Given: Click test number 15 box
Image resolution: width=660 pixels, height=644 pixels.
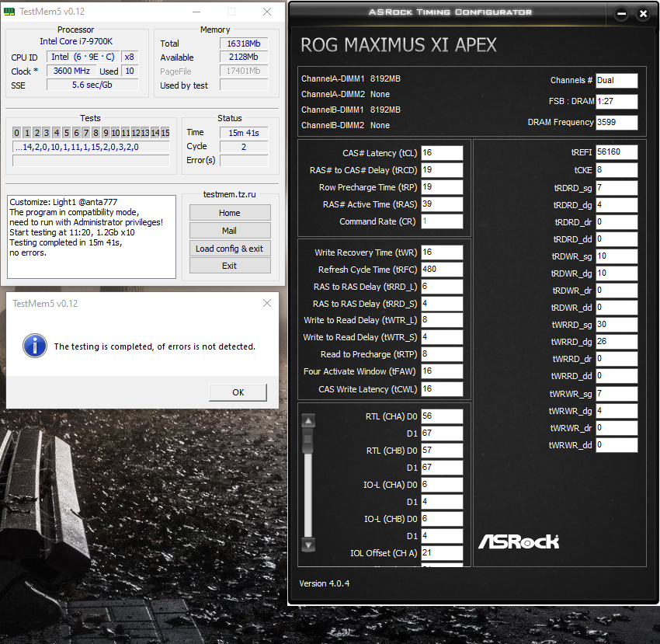Looking at the screenshot, I should pos(165,133).
